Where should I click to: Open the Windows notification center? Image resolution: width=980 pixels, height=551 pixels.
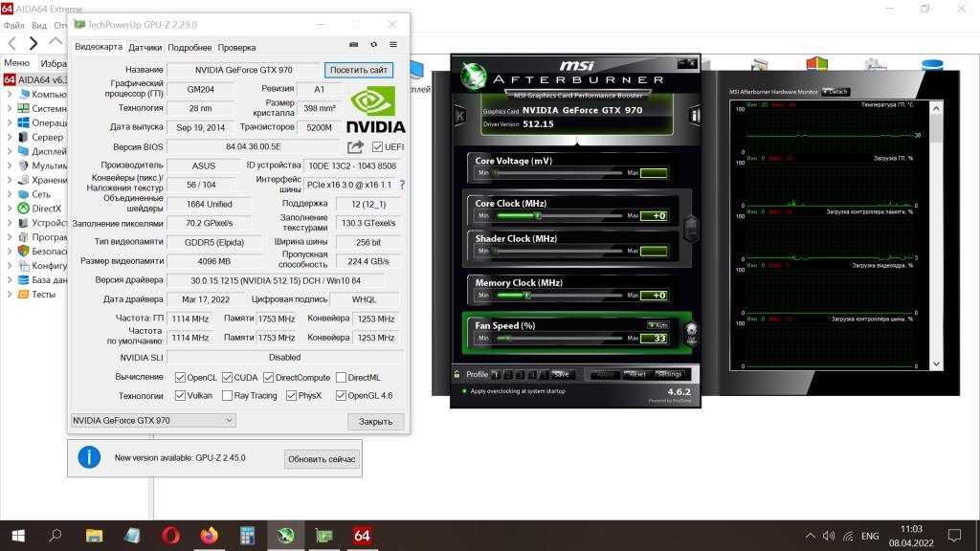(954, 536)
